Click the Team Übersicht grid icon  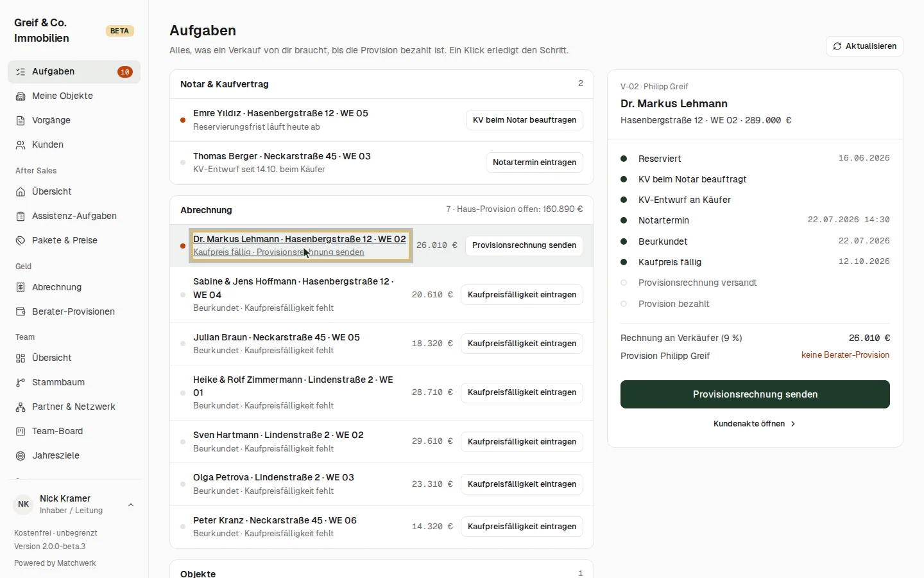pos(21,358)
